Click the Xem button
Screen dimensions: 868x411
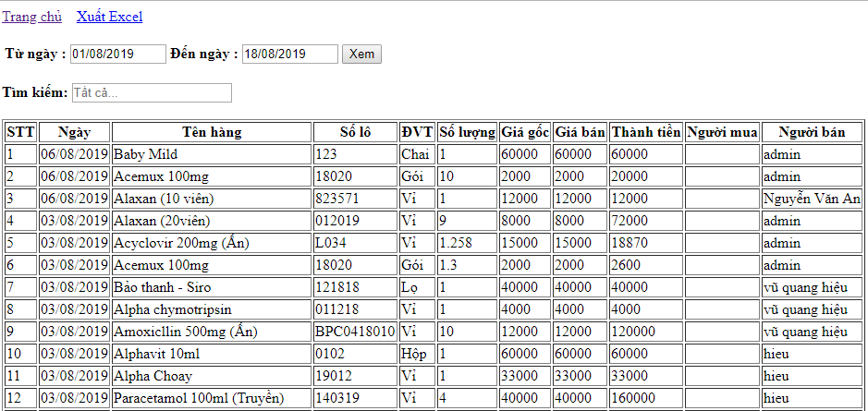click(361, 54)
